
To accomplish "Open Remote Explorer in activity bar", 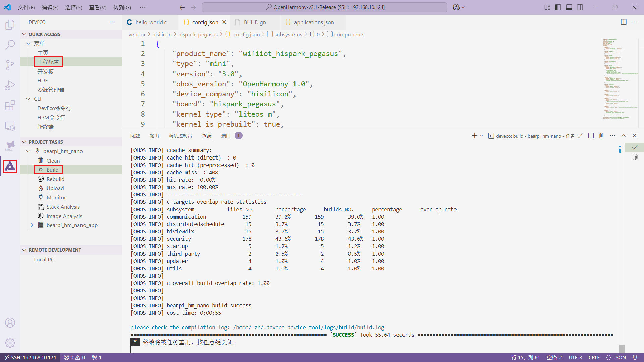I will 10,126.
